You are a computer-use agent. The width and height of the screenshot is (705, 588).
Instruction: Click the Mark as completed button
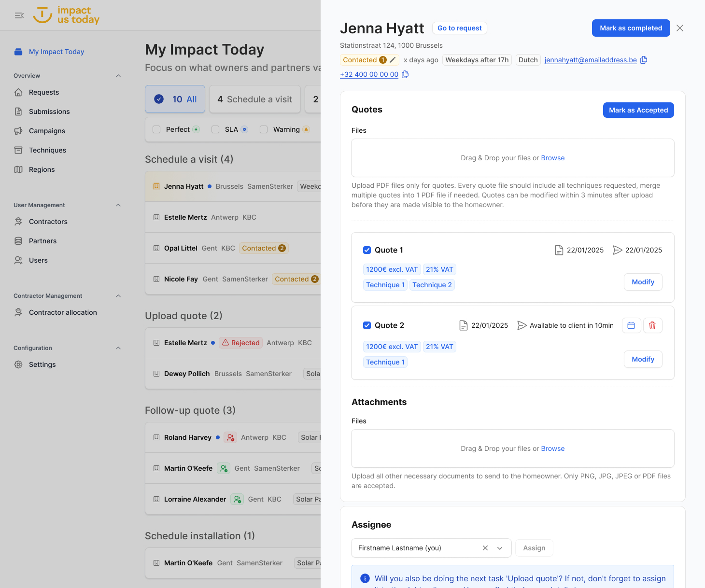point(631,28)
